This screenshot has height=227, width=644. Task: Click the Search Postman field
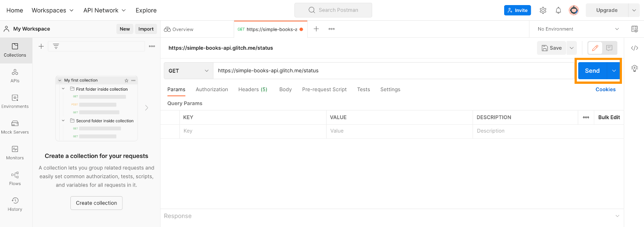tap(333, 10)
